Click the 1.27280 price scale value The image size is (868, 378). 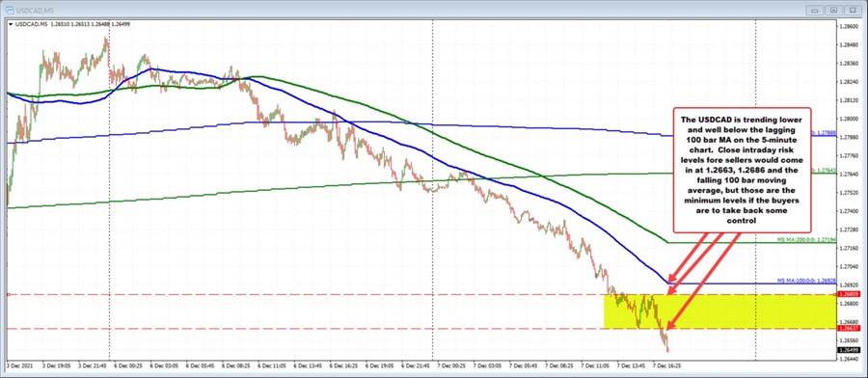tap(848, 229)
